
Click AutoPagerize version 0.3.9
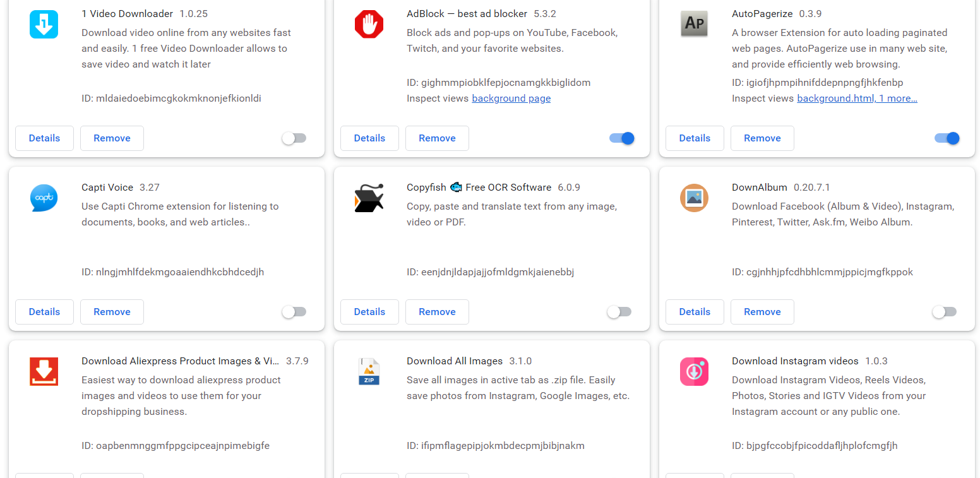click(x=811, y=13)
